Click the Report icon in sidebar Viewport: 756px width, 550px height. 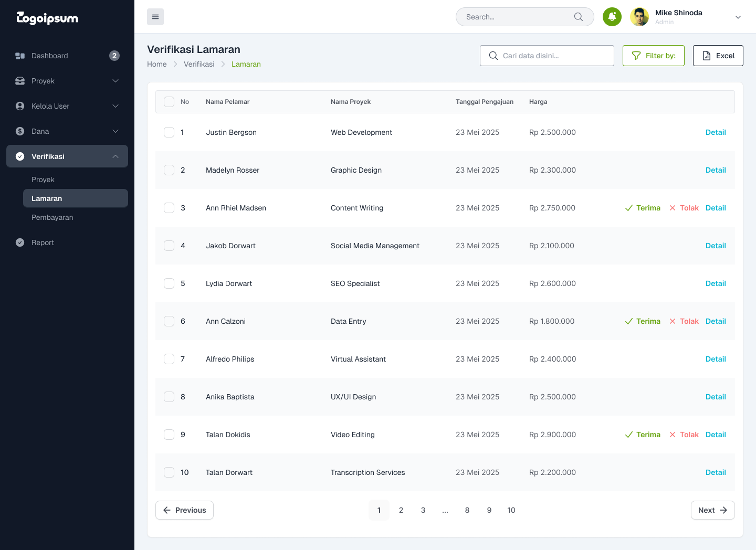coord(20,242)
